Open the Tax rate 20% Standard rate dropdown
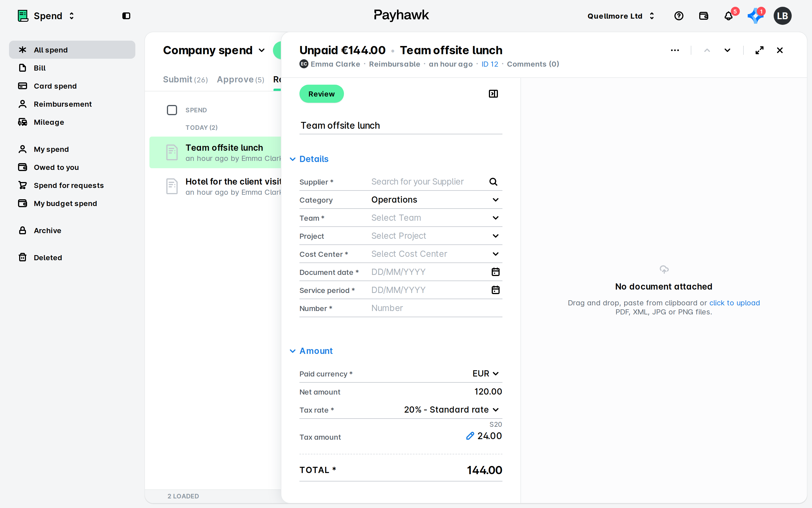This screenshot has height=508, width=812. (451, 410)
